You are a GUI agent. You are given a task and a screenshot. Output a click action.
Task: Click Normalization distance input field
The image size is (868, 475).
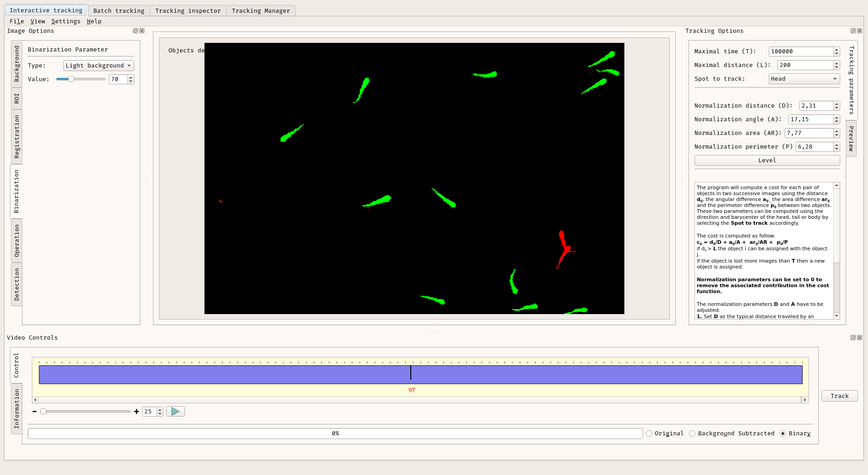click(x=816, y=106)
